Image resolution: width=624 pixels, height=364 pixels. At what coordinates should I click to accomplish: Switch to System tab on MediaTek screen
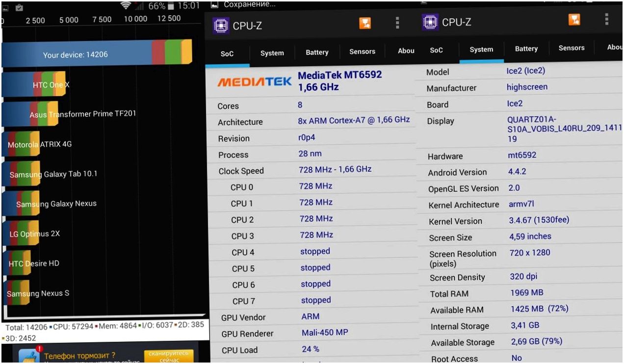pyautogui.click(x=272, y=53)
